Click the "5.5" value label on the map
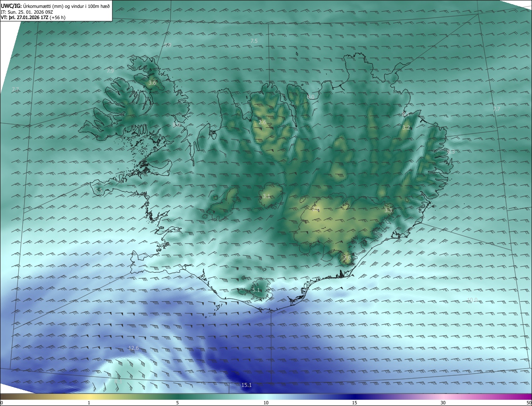 99,190
